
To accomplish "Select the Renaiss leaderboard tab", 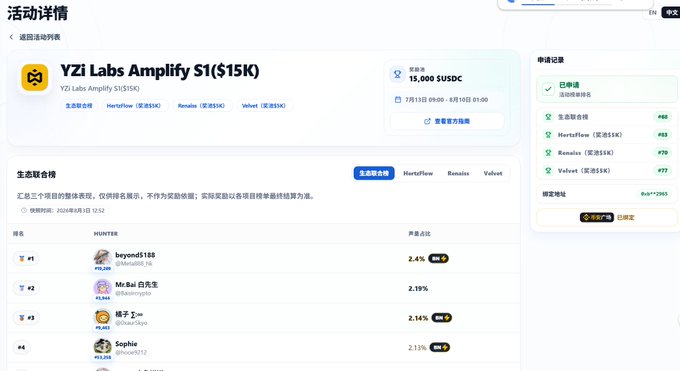I will pyautogui.click(x=458, y=173).
